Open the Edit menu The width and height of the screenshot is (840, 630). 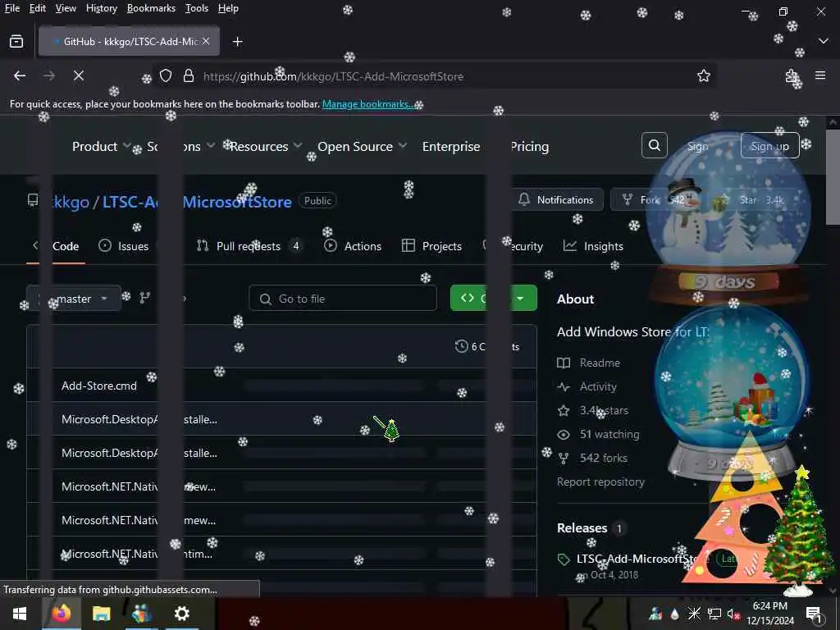pos(38,8)
